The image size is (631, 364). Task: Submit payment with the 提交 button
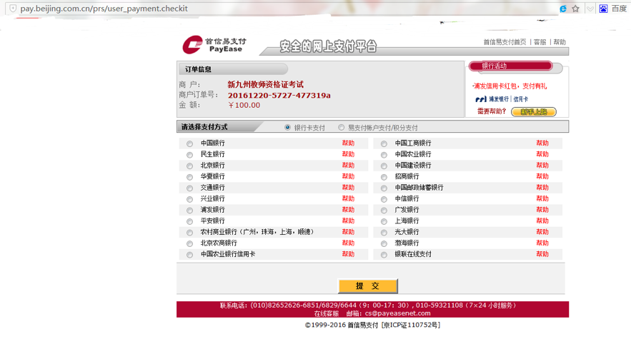[368, 285]
